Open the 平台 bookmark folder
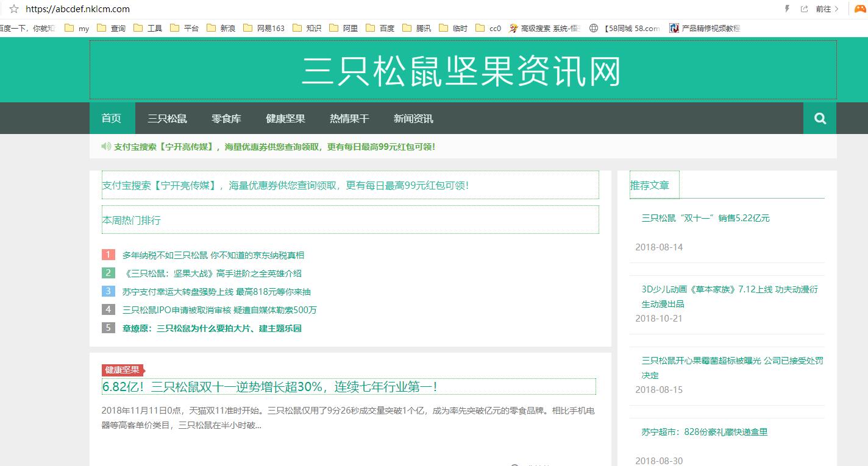Screen dimensions: 868x466 pos(185,28)
